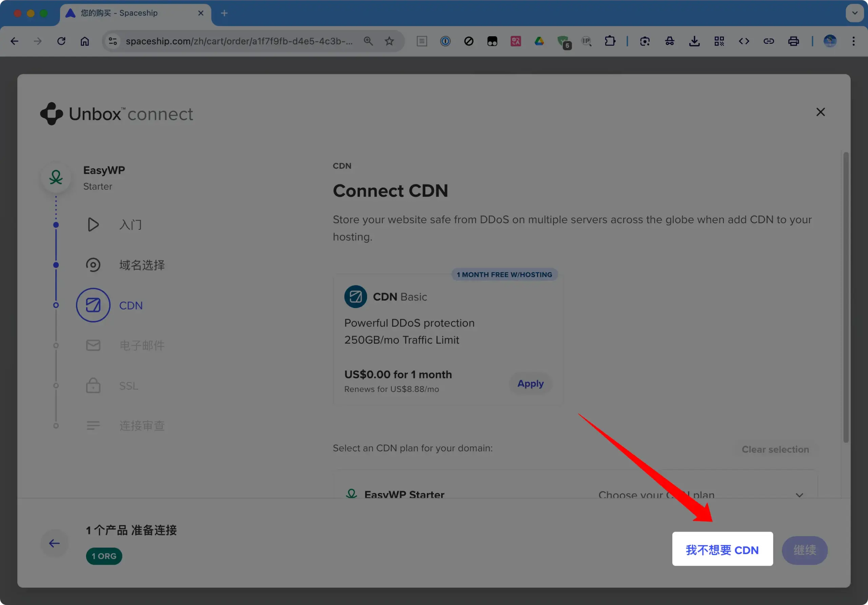Screen dimensions: 868x605
Task: Click the browser forward arrow
Action: coord(37,41)
